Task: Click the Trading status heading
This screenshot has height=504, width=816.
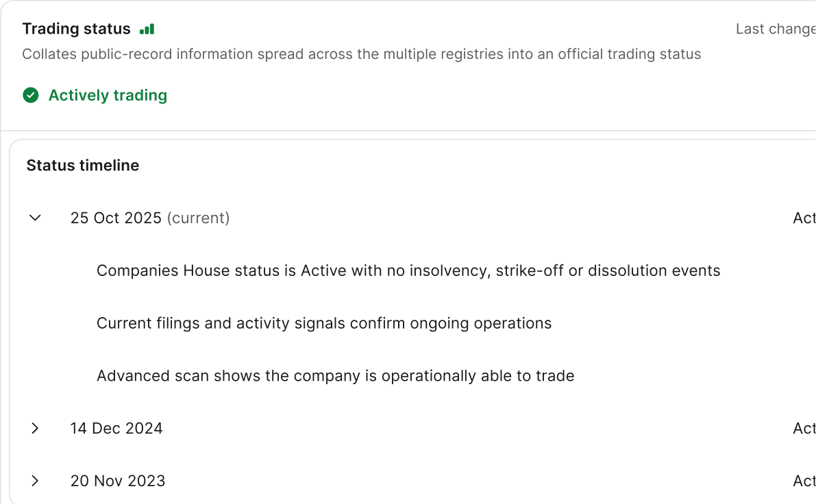Action: click(76, 29)
